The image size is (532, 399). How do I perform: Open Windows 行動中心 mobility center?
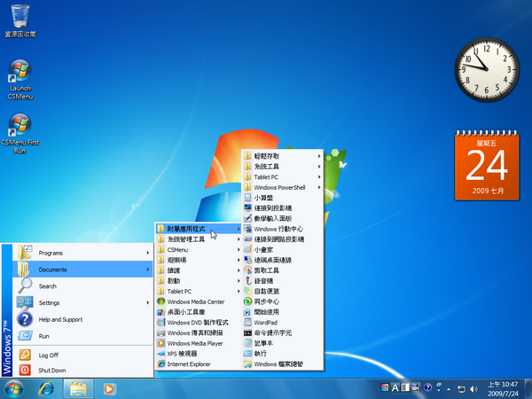tap(283, 229)
